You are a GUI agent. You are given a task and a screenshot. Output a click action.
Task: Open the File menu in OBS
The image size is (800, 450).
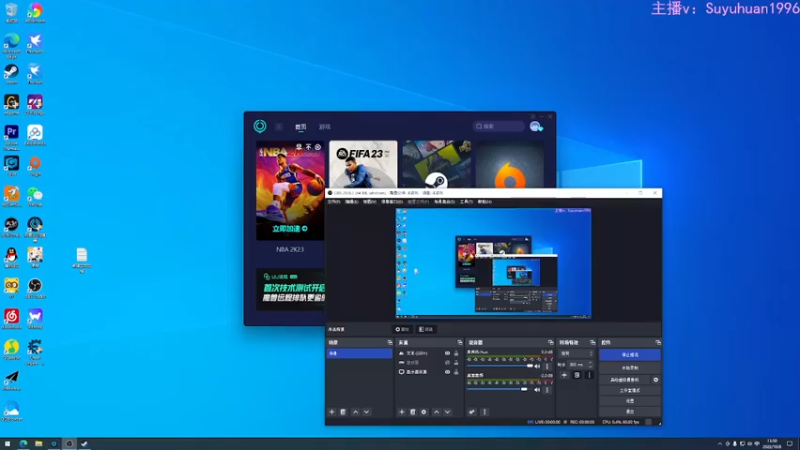[334, 202]
